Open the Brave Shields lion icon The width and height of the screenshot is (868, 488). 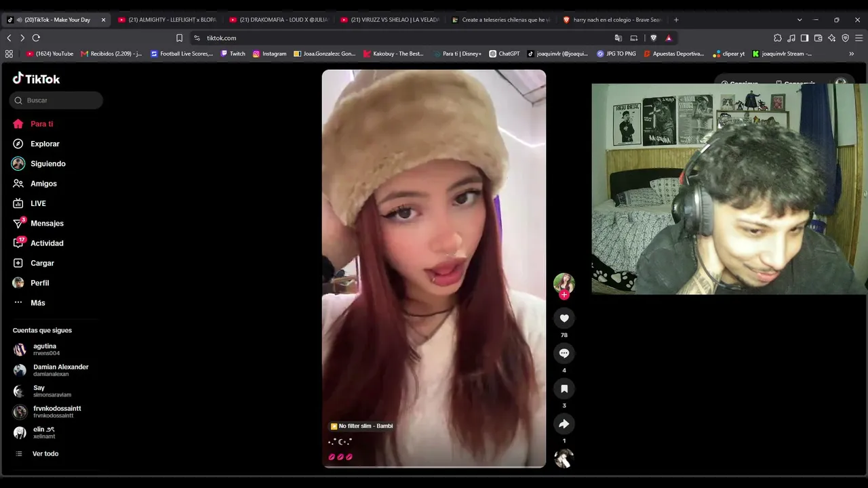point(654,38)
